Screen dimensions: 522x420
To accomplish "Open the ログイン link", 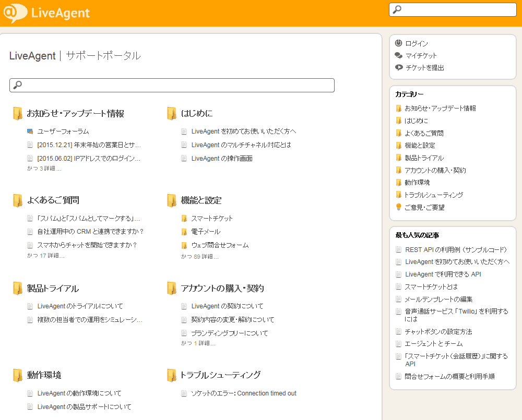I will click(x=417, y=43).
